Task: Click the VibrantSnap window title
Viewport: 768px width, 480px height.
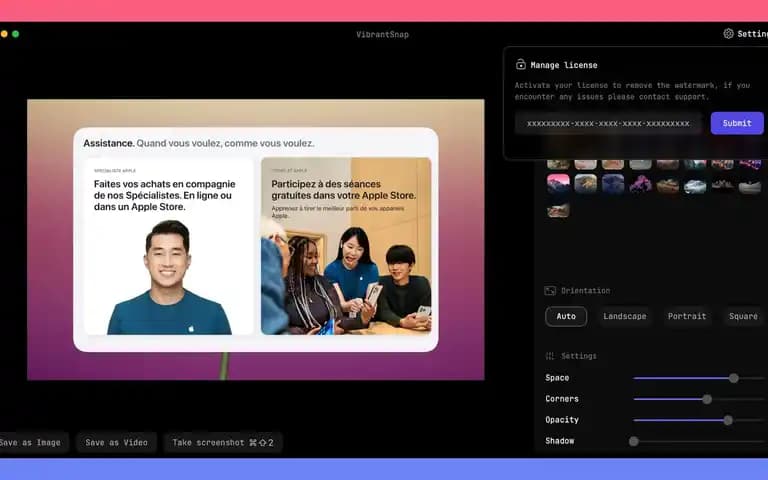Action: (x=382, y=34)
